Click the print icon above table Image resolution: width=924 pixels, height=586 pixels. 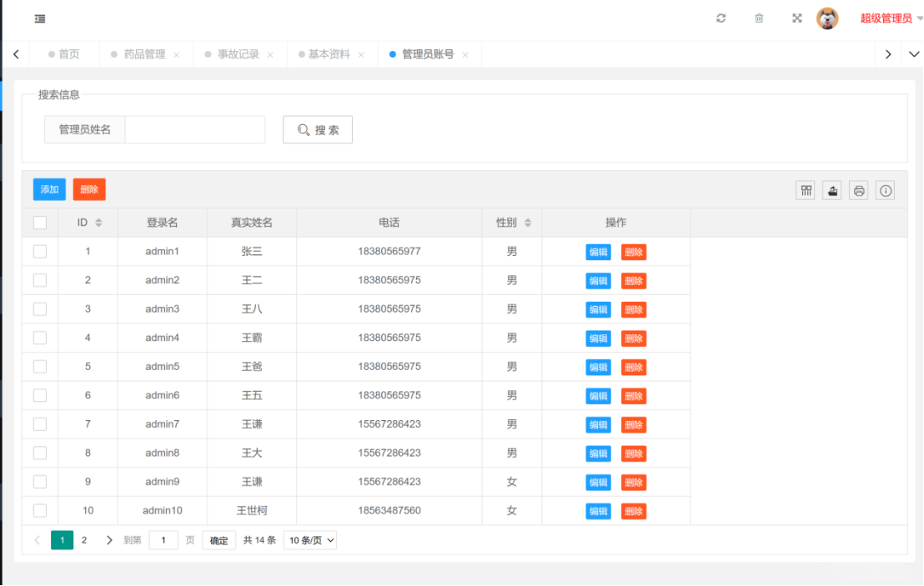pos(859,190)
